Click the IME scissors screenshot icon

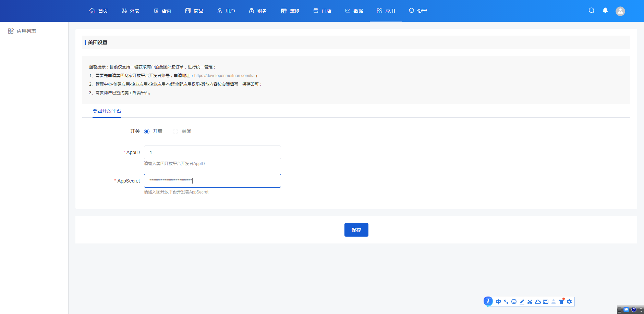pyautogui.click(x=530, y=302)
